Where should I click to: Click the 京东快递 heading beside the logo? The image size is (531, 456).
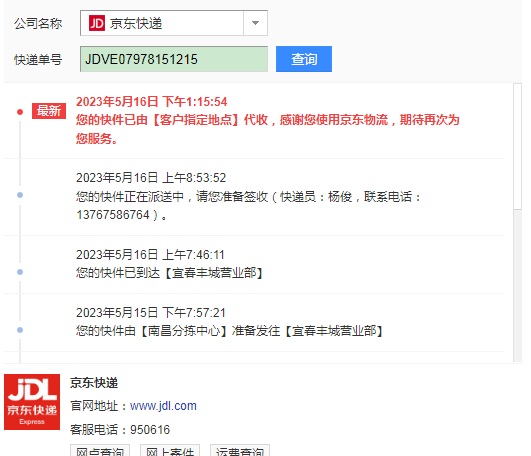tap(94, 383)
